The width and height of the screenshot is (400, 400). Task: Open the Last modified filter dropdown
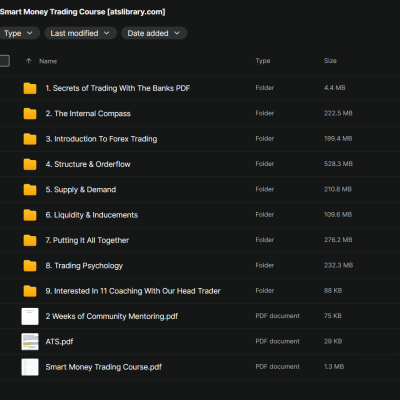[x=80, y=33]
